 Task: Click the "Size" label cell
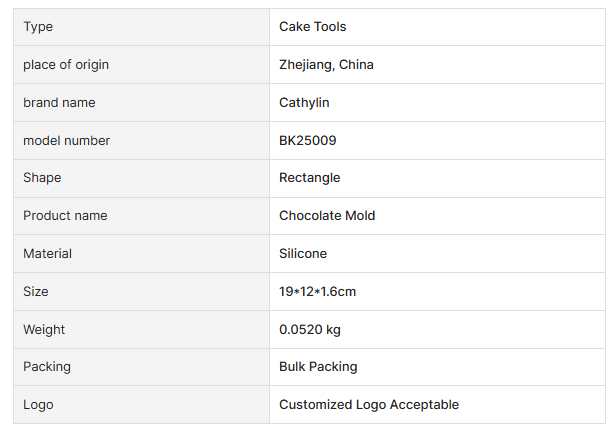36,292
